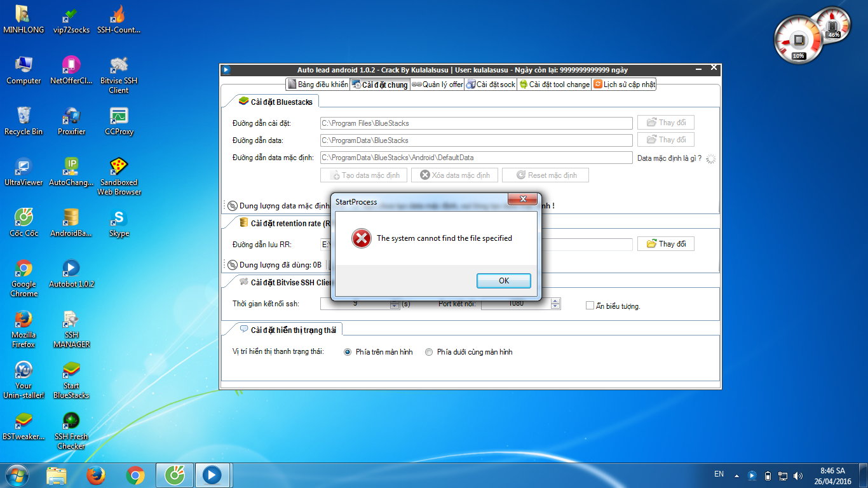868x488 pixels.
Task: Select the Bitvise SSH Client desktop icon
Action: (x=119, y=75)
